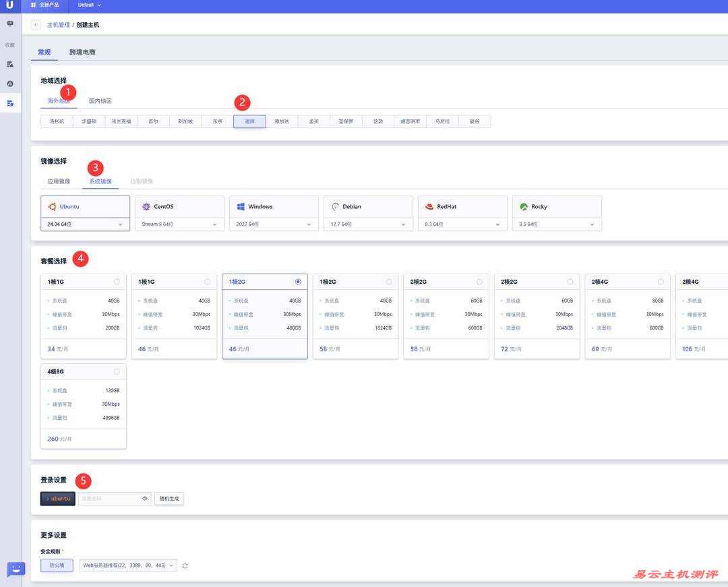Select the RedHat image card

point(462,207)
